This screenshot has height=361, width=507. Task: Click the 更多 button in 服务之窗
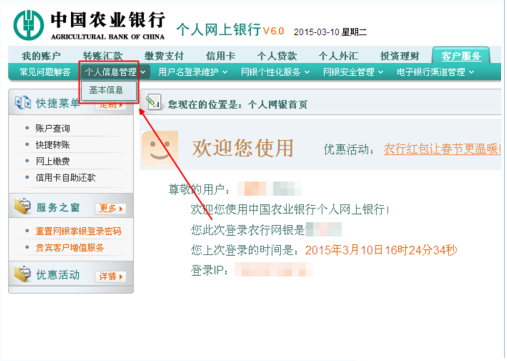click(x=111, y=208)
